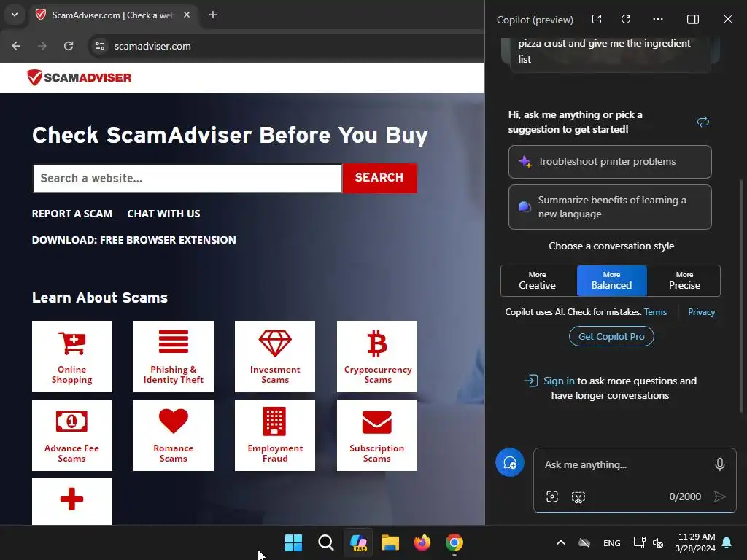Open the Cryptocurrency Scams bitcoin tile
This screenshot has height=560, width=747.
(x=377, y=356)
